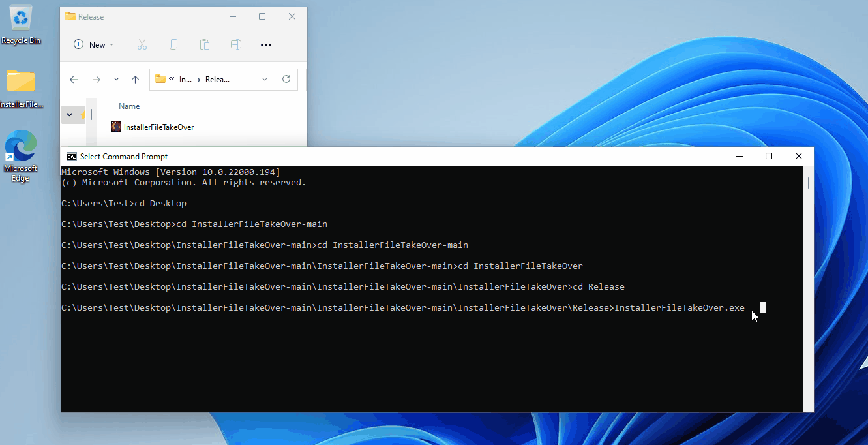
Task: Open the See more ellipsis menu in Explorer
Action: (x=266, y=44)
